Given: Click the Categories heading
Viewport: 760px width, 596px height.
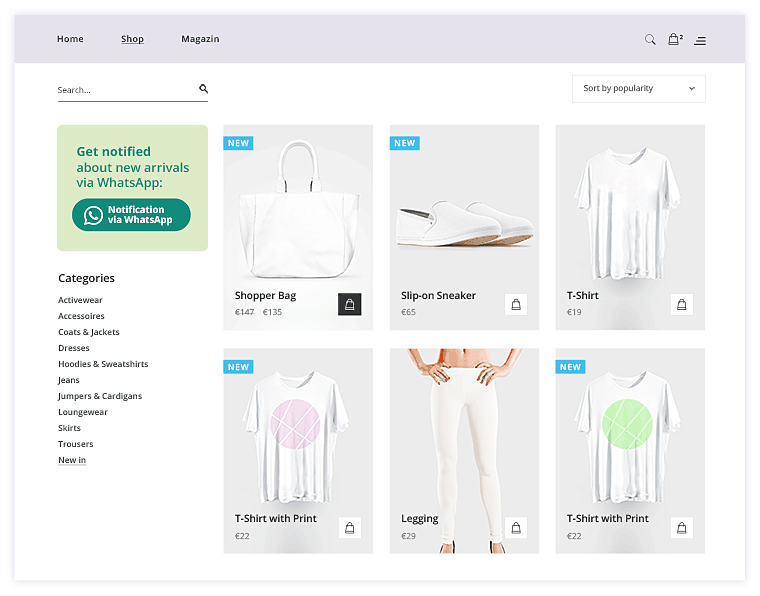Looking at the screenshot, I should coord(86,278).
